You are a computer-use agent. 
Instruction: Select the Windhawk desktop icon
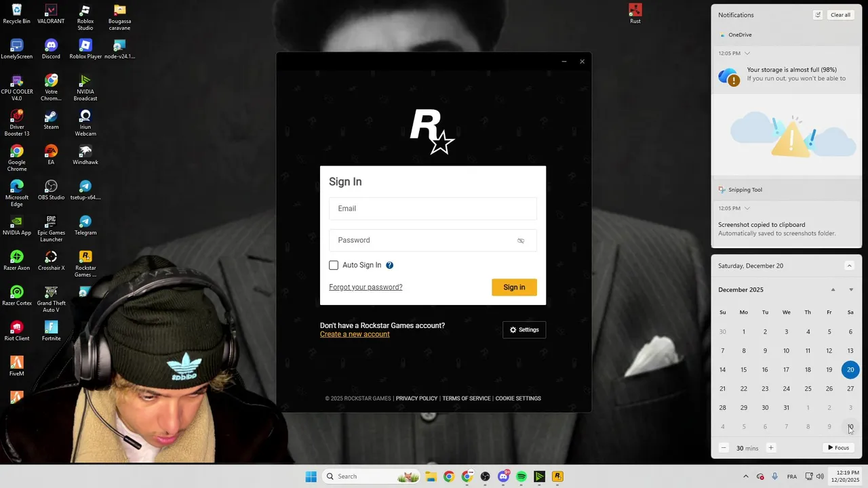coord(85,155)
